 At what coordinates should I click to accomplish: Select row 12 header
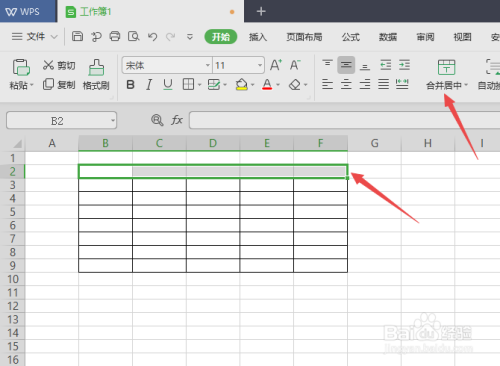point(13,306)
